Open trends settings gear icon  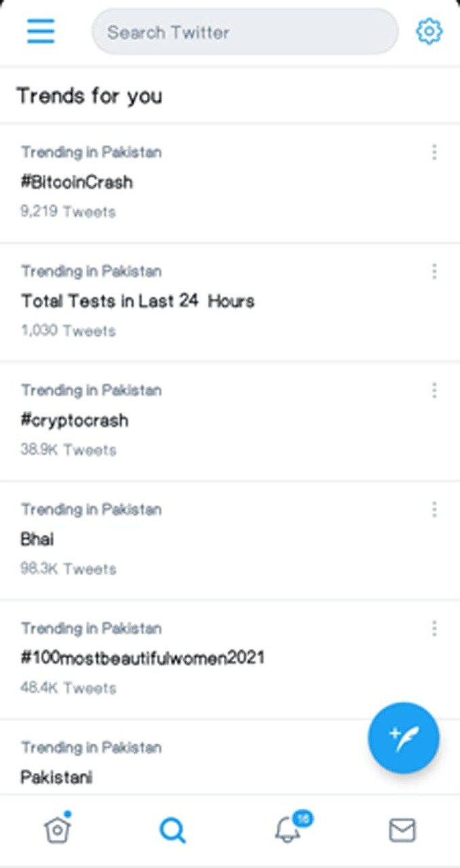pyautogui.click(x=429, y=31)
